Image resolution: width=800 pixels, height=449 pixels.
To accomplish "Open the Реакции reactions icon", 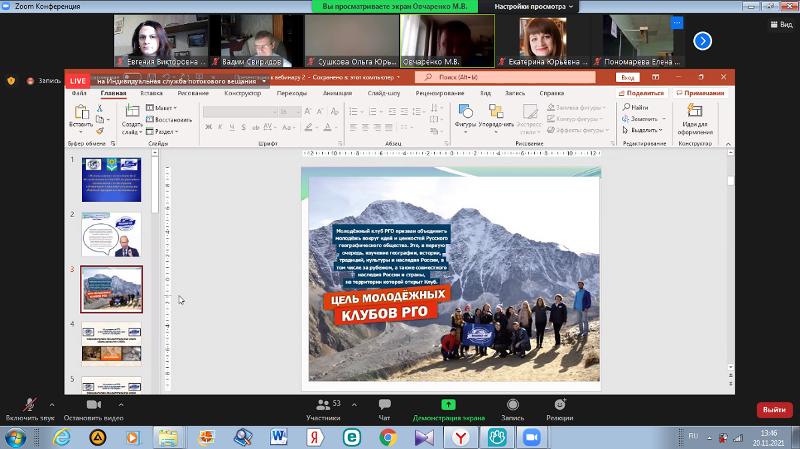I will pyautogui.click(x=560, y=405).
